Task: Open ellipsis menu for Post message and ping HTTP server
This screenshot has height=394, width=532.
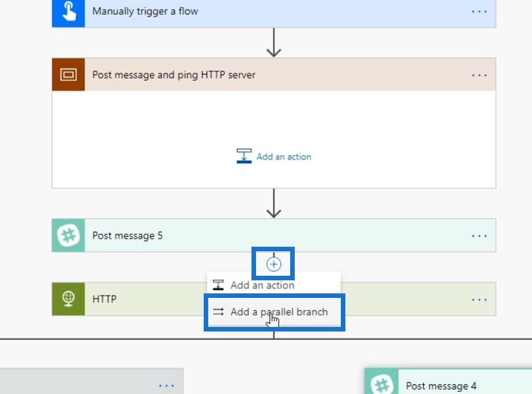Action: point(479,75)
